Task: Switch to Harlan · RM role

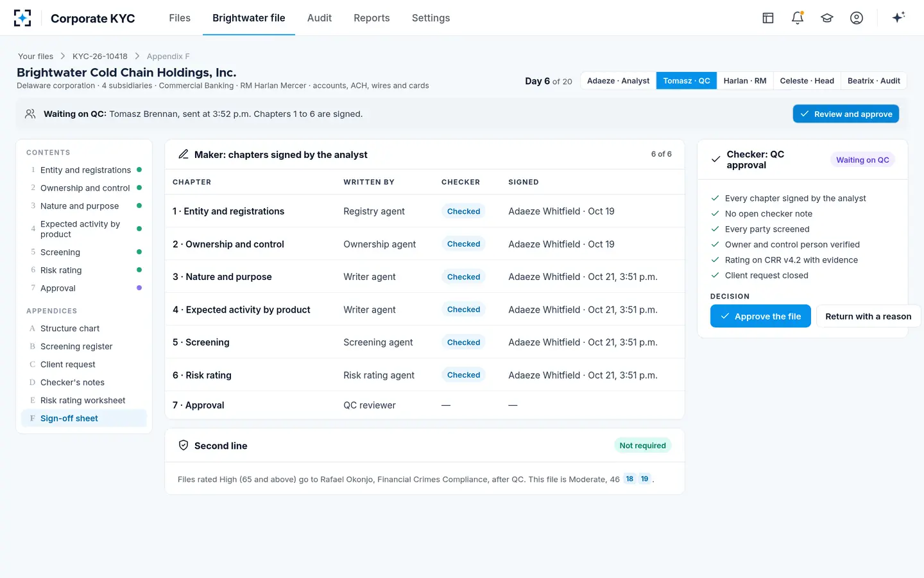Action: click(745, 81)
